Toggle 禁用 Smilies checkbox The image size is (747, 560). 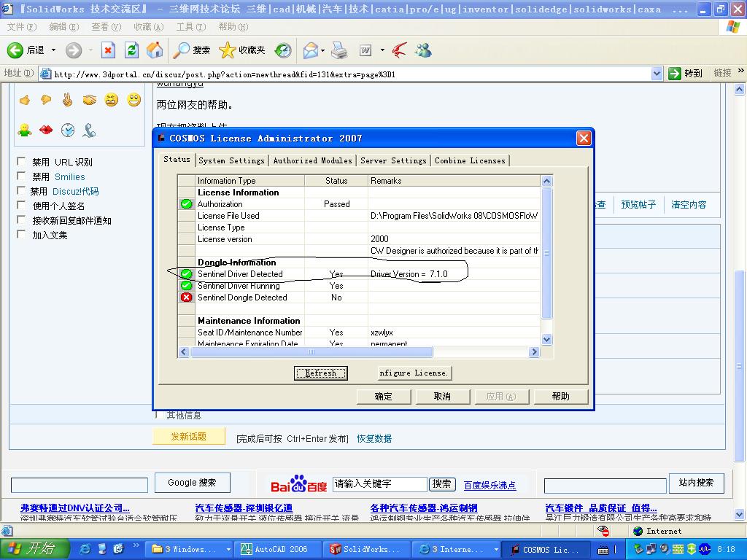tap(21, 176)
